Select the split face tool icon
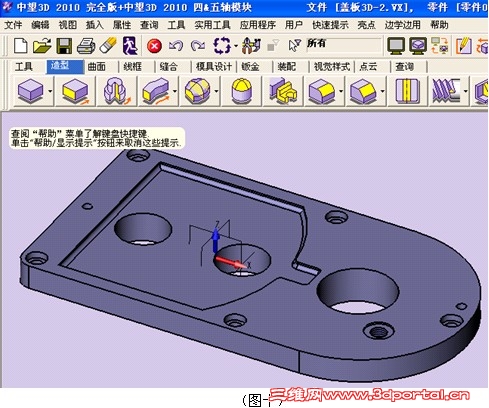 pos(407,90)
